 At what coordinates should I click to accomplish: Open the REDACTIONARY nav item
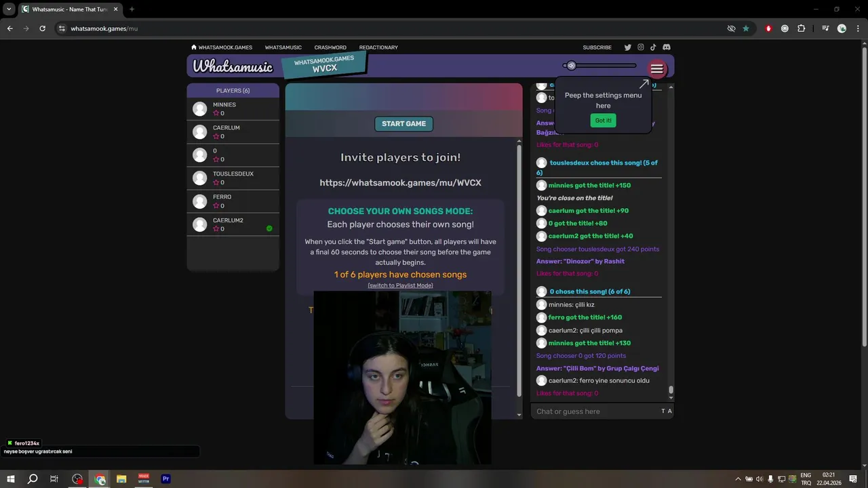pyautogui.click(x=378, y=47)
